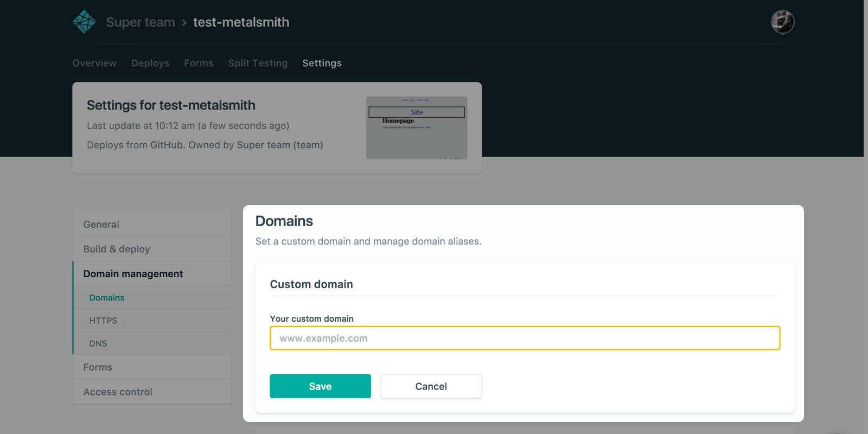Click the Netlify diamond logo icon
The height and width of the screenshot is (434, 868).
(x=84, y=22)
